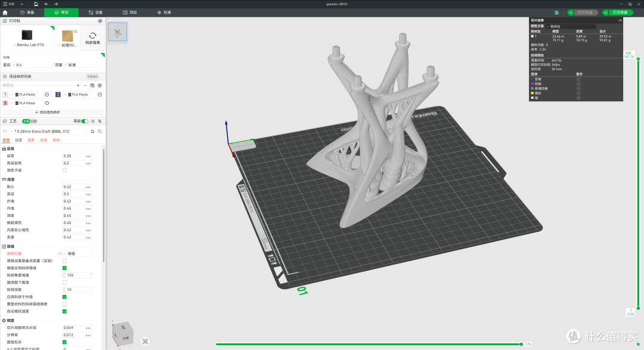Viewport: 644px width, 350px height.
Task: Click 添加混色耗材 add filament button
Action: (48, 112)
